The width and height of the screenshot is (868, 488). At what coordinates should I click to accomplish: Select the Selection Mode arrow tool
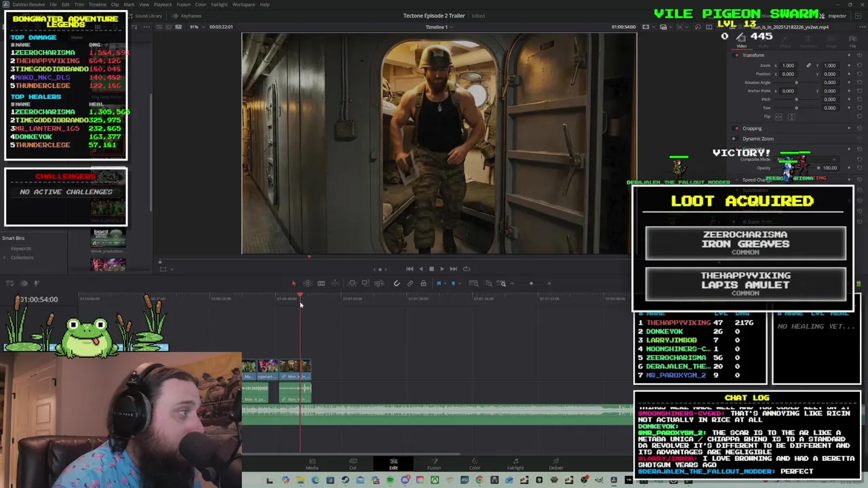pos(294,283)
